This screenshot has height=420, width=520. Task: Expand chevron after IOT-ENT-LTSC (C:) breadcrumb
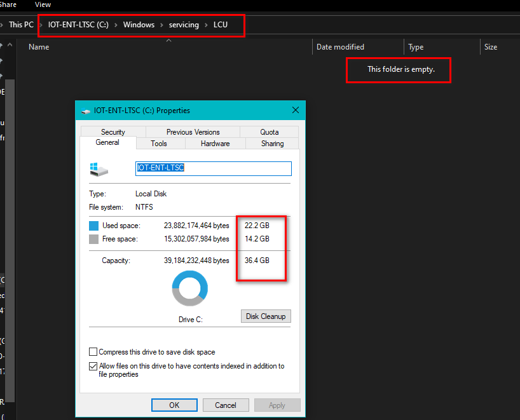pyautogui.click(x=116, y=25)
